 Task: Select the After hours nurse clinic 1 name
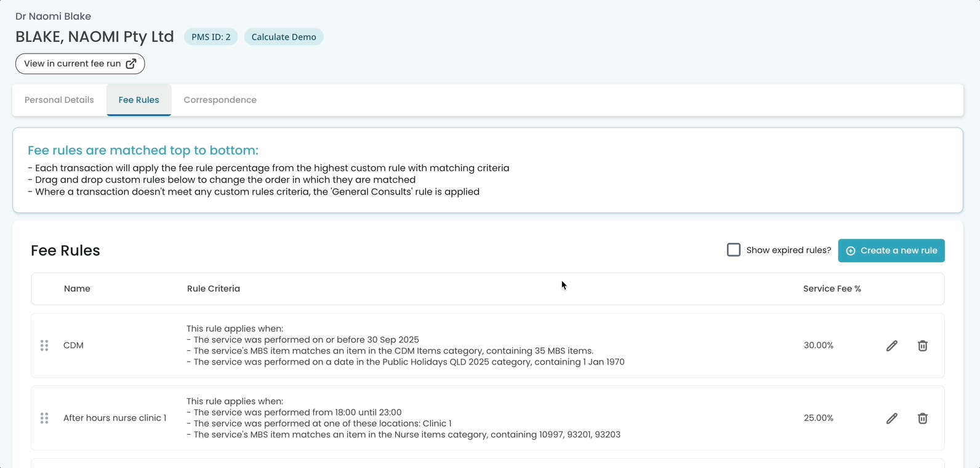click(115, 418)
